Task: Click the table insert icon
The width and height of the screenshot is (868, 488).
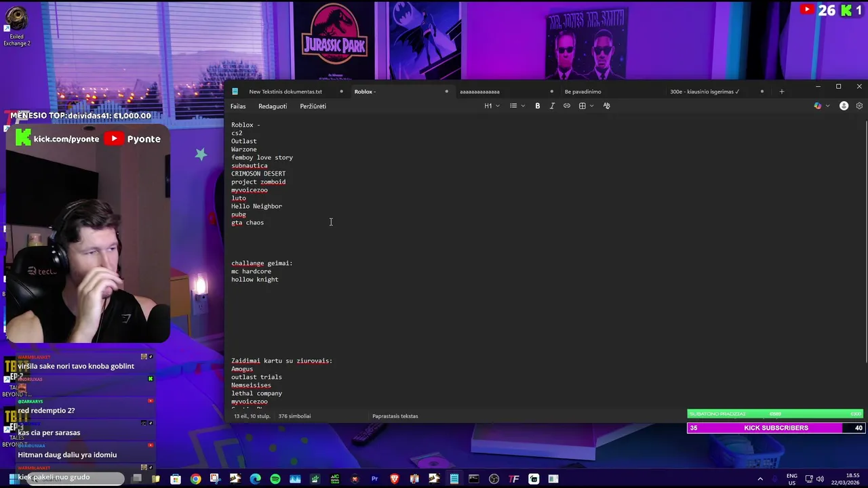Action: [582, 106]
